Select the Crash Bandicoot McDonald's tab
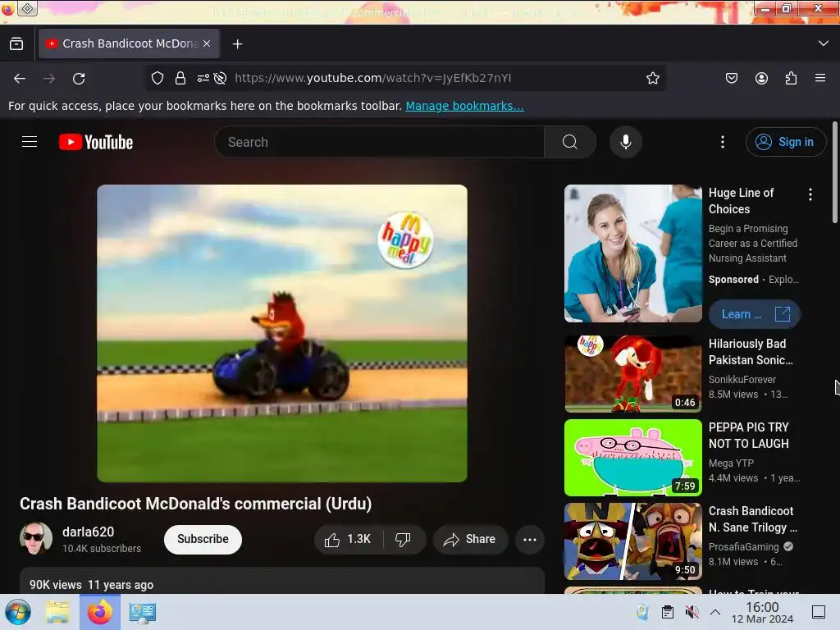Viewport: 840px width, 630px height. tap(129, 44)
